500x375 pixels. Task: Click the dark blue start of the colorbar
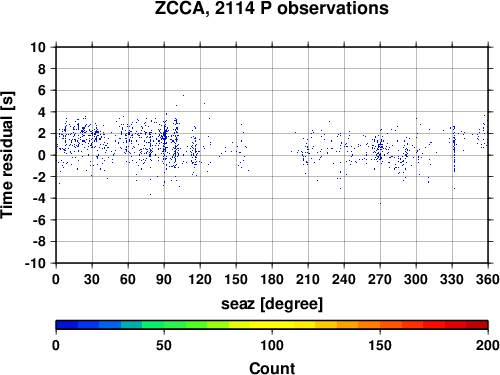coord(67,325)
